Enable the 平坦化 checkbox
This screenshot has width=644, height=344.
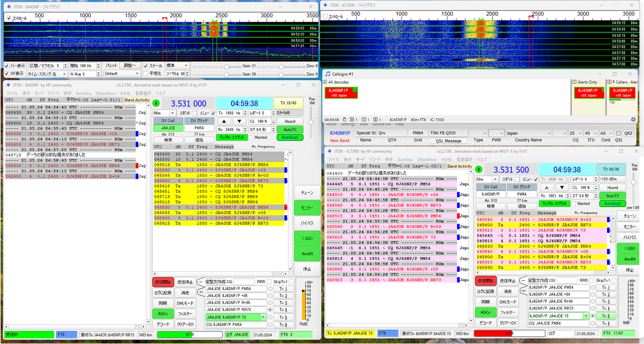tap(145, 74)
